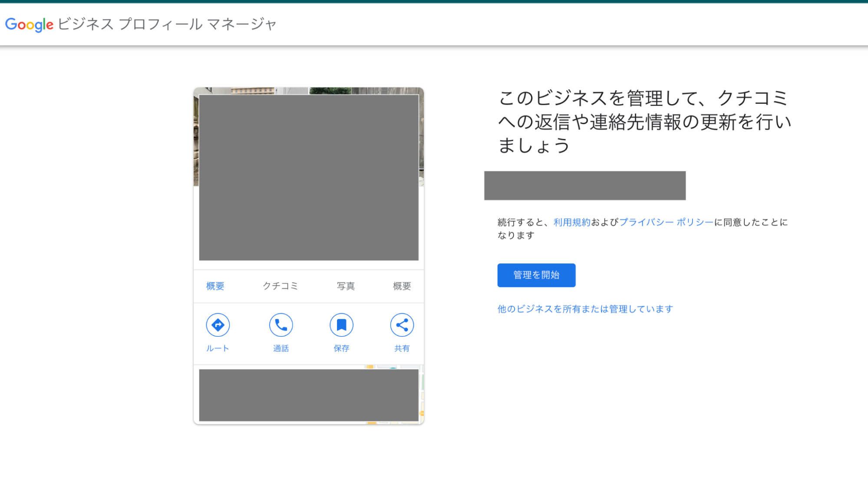This screenshot has height=496, width=868.
Task: Click the 保存 bookmark icon
Action: (x=341, y=325)
